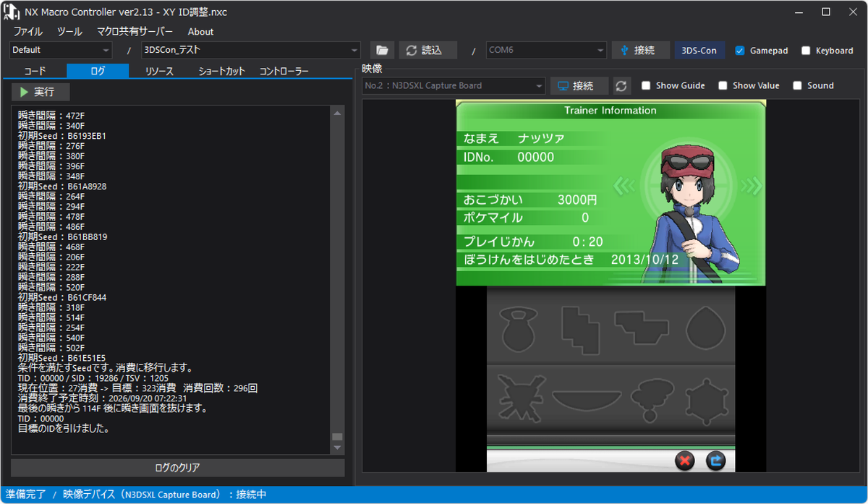Switch to the コード tab
Viewport: 868px width, 504px height.
pos(35,71)
